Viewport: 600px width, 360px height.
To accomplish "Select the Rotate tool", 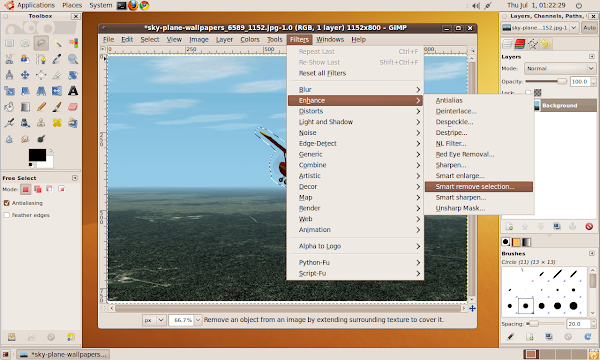I will [x=73, y=75].
